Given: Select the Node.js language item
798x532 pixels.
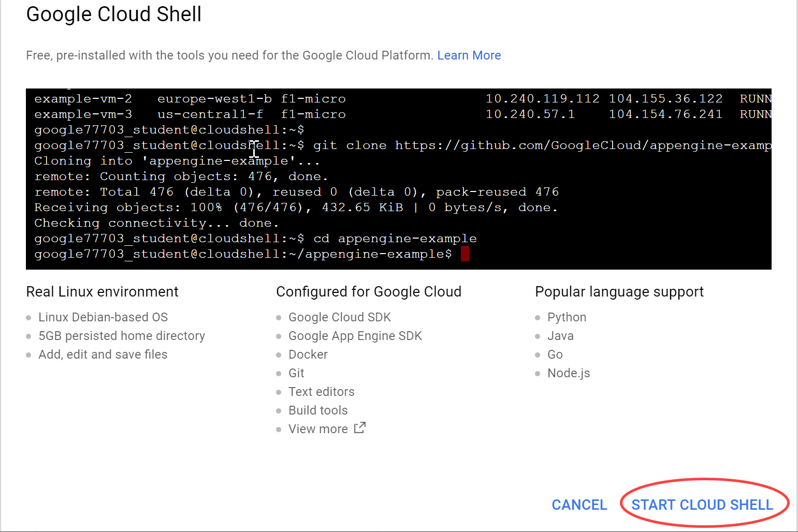Looking at the screenshot, I should point(569,373).
